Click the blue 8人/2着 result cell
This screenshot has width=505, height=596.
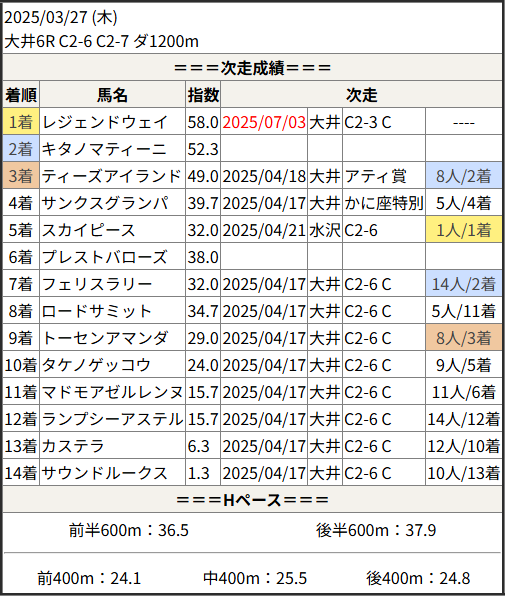pyautogui.click(x=464, y=176)
